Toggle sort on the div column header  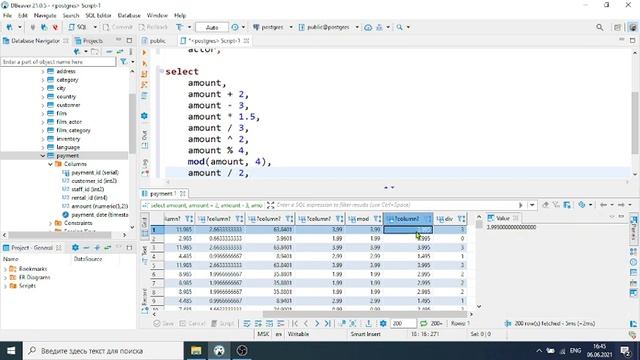(461, 219)
